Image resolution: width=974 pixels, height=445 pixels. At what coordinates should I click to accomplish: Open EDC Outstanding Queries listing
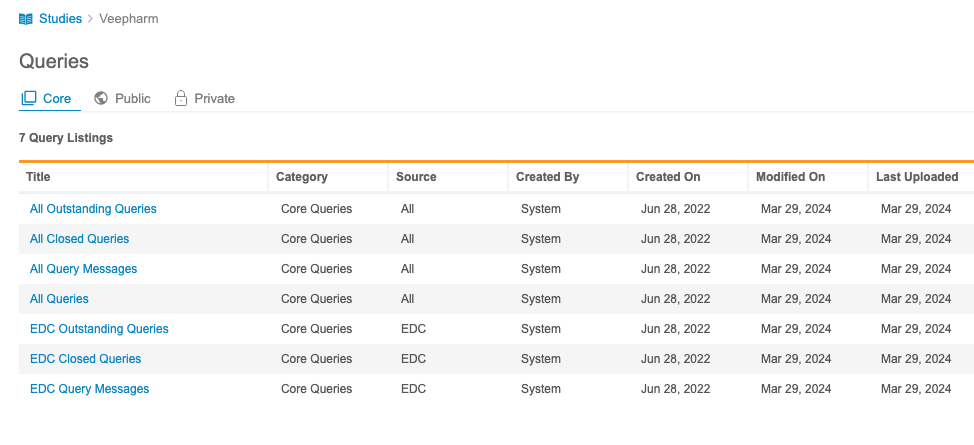point(99,329)
